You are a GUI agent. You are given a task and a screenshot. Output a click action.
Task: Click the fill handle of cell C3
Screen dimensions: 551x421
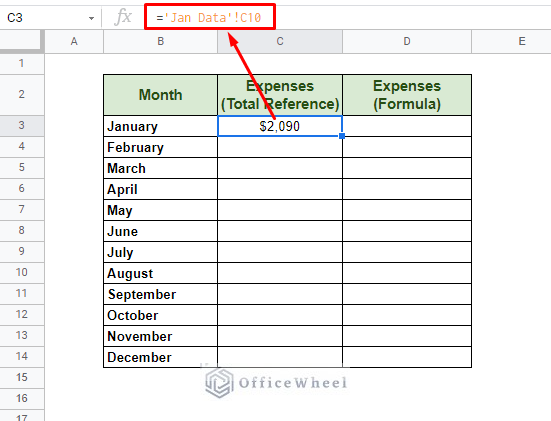tap(342, 136)
